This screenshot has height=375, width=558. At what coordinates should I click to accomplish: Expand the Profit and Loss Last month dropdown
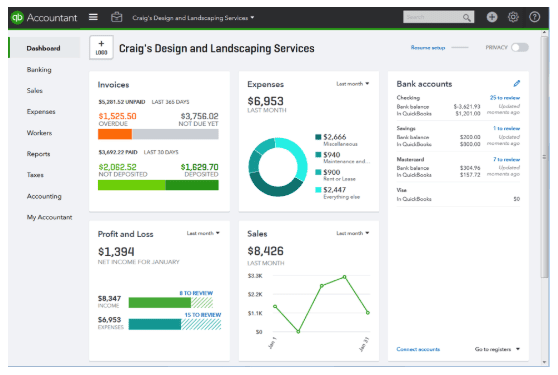(203, 233)
